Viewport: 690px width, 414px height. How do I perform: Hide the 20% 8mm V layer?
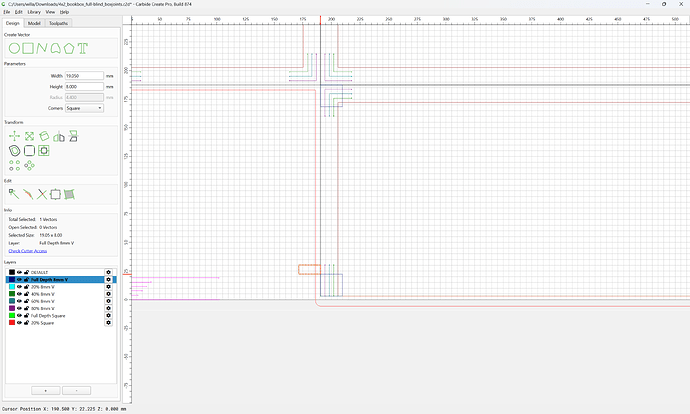[x=19, y=287]
